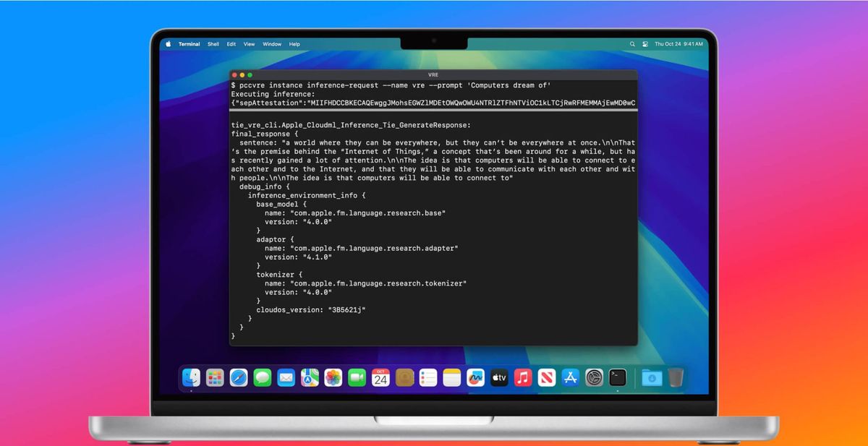Close the VRE terminal window
868x446 pixels.
(234, 74)
